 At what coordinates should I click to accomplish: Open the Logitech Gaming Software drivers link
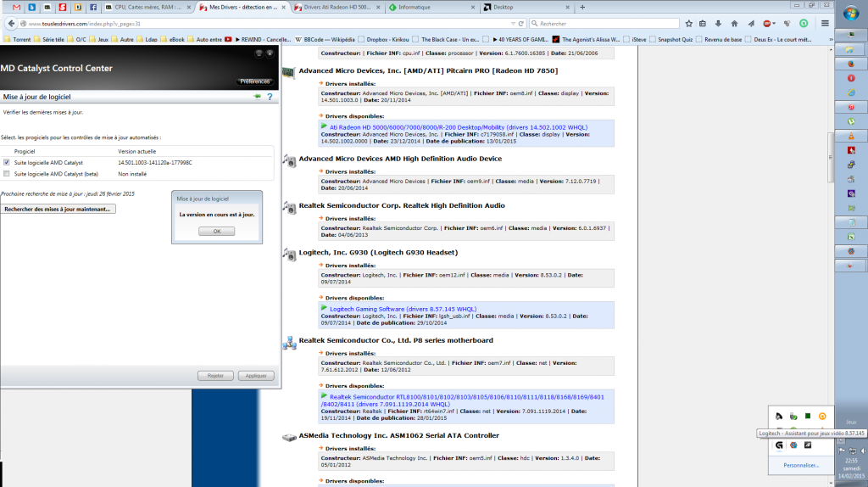pyautogui.click(x=403, y=309)
